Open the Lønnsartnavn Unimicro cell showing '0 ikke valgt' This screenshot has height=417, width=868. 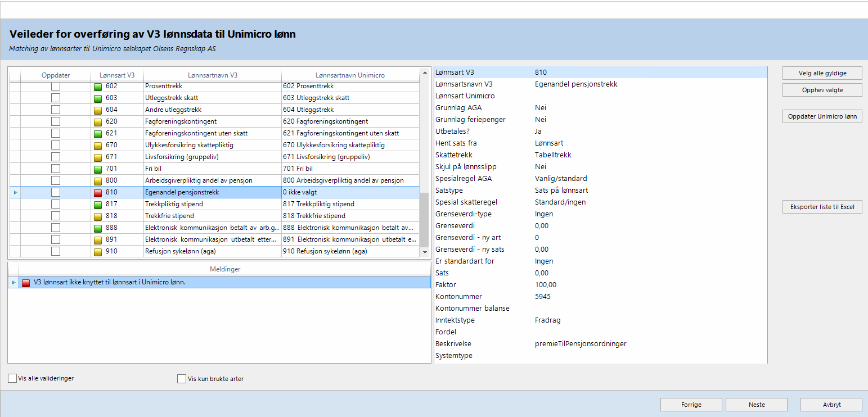point(350,192)
